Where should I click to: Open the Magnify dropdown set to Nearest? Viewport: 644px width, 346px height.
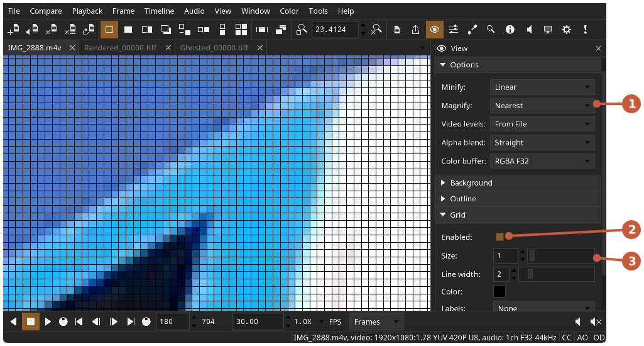[x=542, y=106]
